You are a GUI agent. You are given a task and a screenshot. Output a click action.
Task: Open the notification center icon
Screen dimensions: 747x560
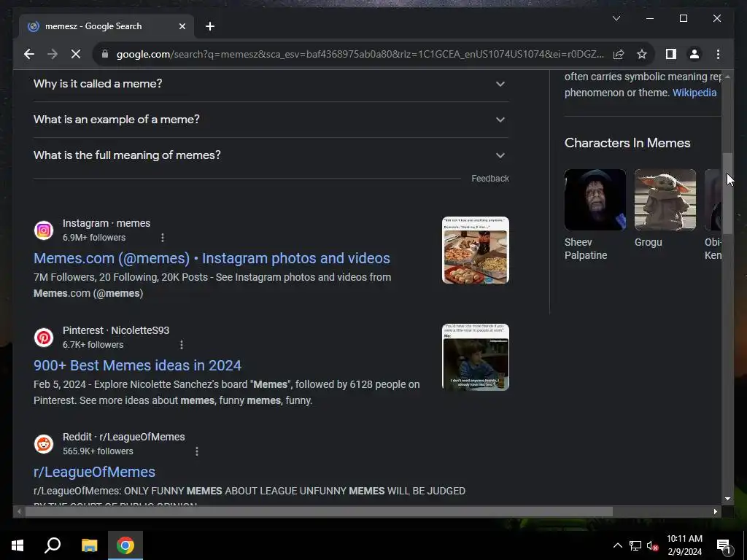pos(724,546)
